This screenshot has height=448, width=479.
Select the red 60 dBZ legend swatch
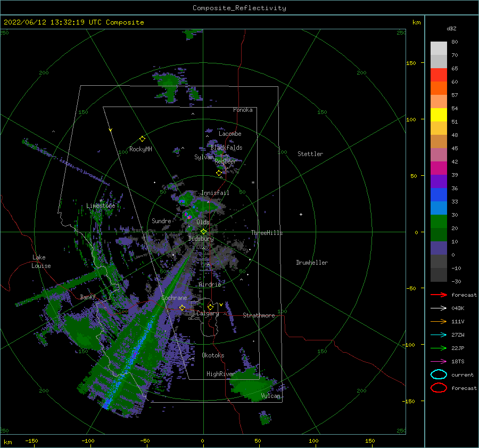439,75
